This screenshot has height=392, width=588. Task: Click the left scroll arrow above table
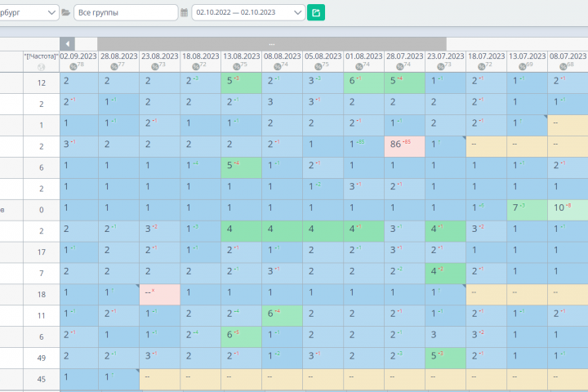pos(68,44)
